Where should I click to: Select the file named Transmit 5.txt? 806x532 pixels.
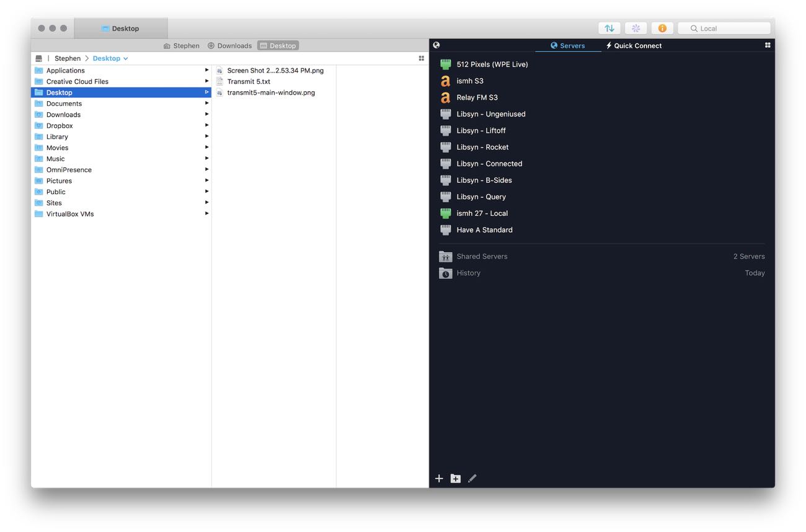coord(249,82)
